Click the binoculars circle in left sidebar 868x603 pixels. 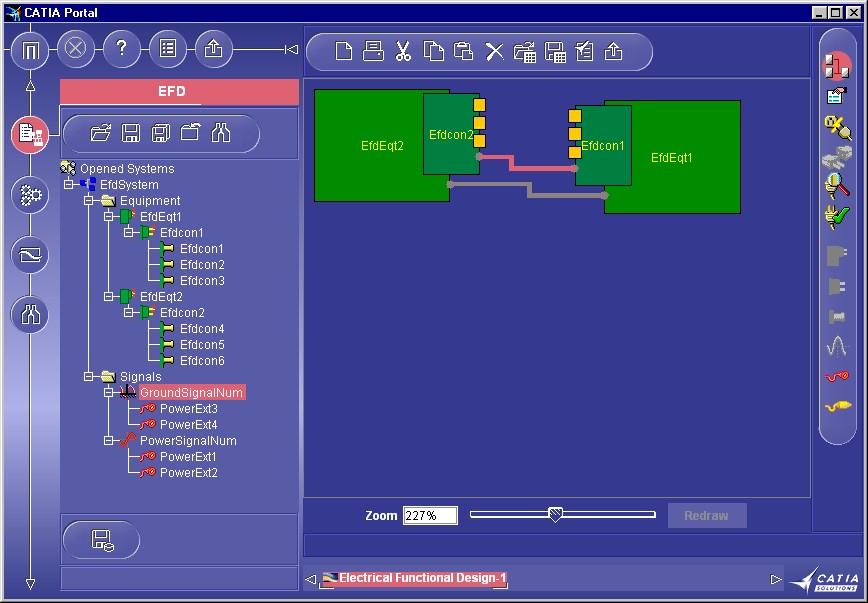[x=30, y=315]
